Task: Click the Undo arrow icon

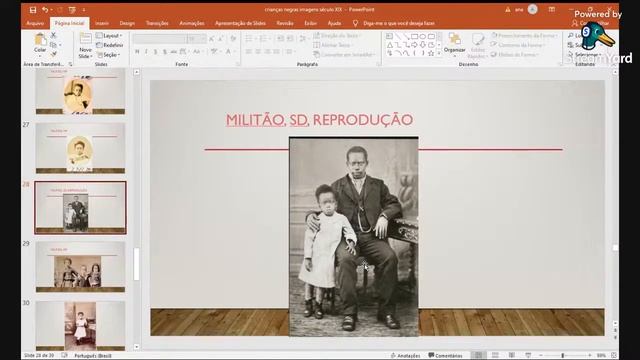Action: pos(45,10)
